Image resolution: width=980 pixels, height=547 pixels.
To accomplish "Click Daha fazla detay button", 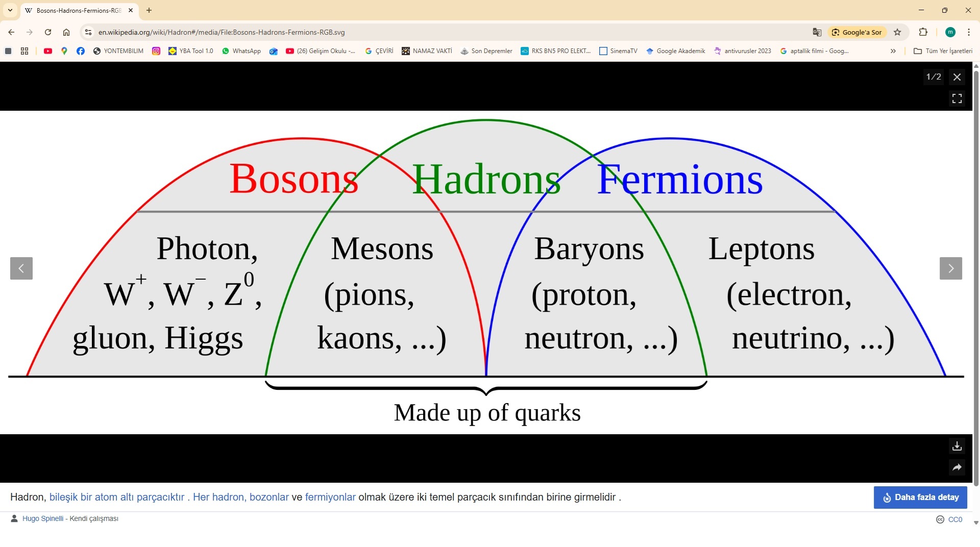I will tap(920, 497).
